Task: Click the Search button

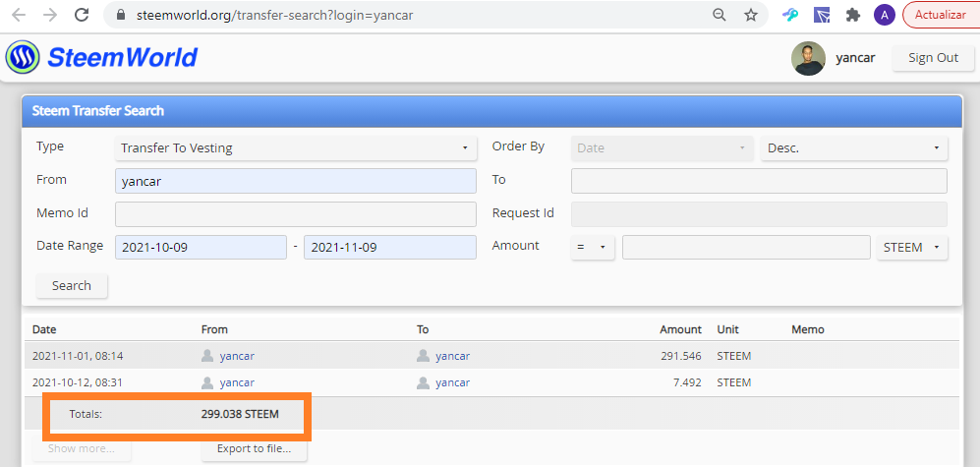Action: pos(71,286)
